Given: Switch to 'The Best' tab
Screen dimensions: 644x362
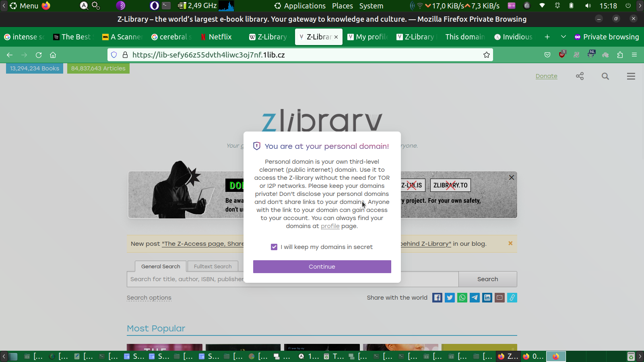Looking at the screenshot, I should click(73, 37).
